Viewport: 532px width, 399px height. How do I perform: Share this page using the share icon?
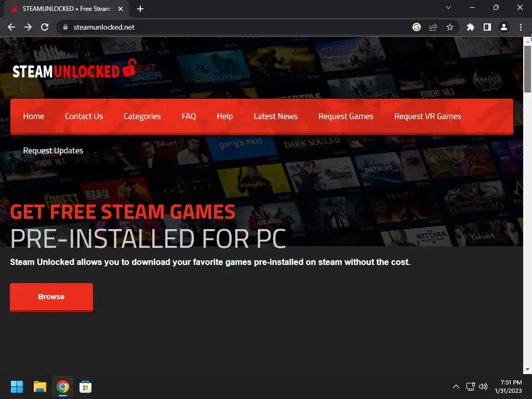point(433,27)
